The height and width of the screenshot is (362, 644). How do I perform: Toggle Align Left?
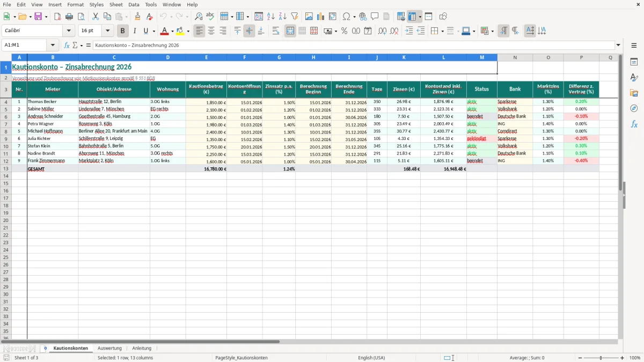coord(200,31)
